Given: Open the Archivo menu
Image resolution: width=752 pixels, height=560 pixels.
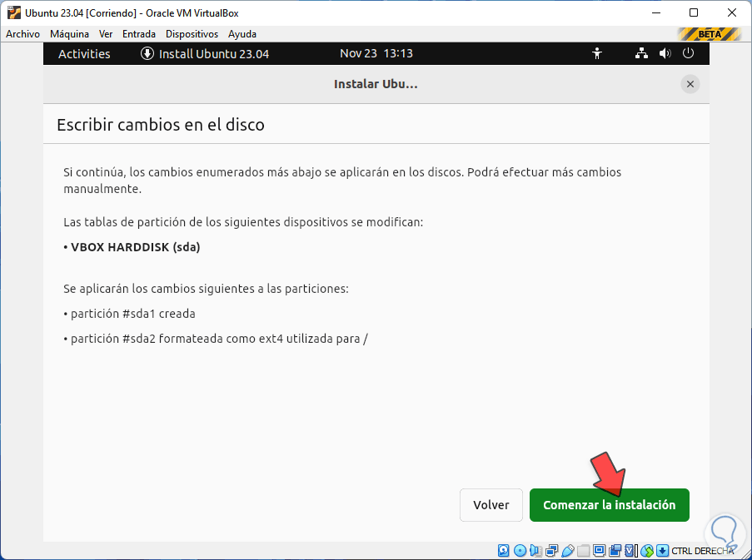Looking at the screenshot, I should pos(22,34).
